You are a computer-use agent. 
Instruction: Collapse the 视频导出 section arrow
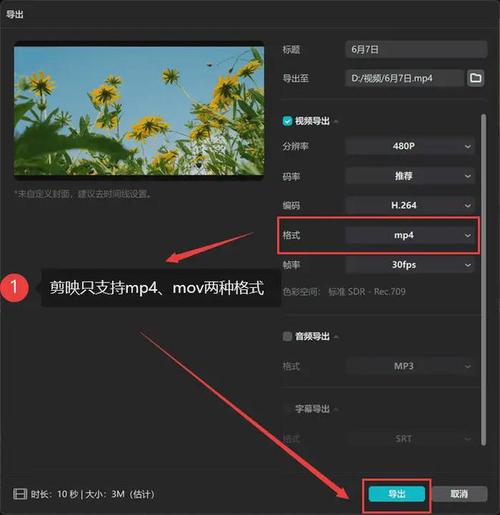[336, 121]
